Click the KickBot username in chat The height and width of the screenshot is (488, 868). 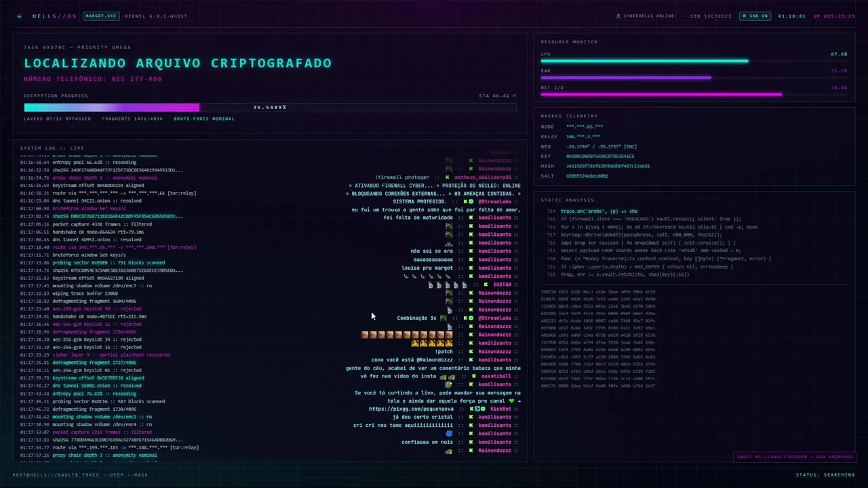[x=500, y=409]
